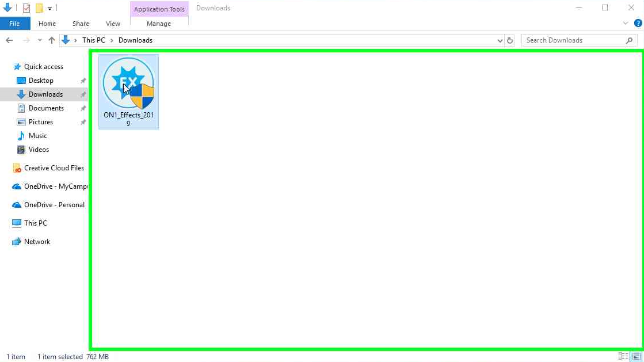Open Pictures in the navigation pane
The height and width of the screenshot is (362, 644).
(x=41, y=122)
